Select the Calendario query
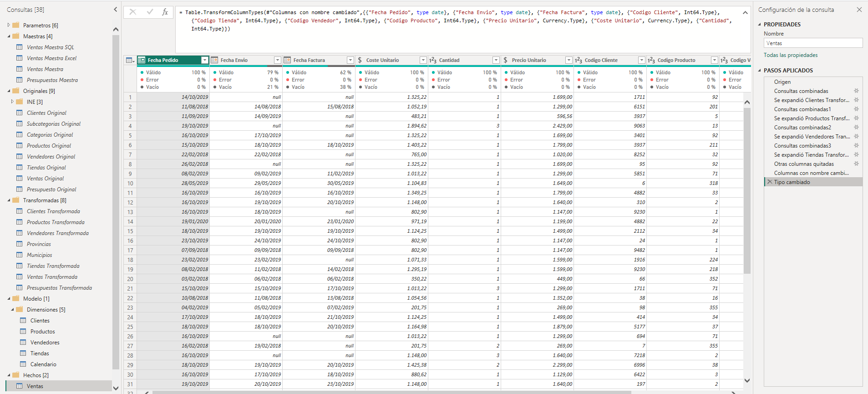 [x=43, y=364]
